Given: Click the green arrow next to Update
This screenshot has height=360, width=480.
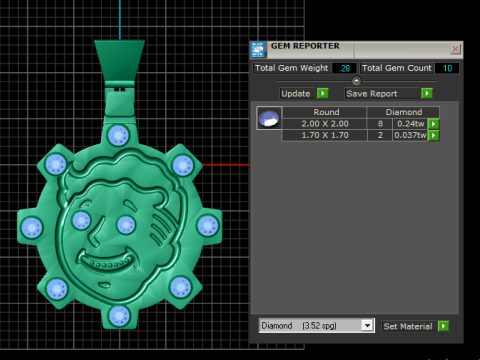Looking at the screenshot, I should click(323, 93).
